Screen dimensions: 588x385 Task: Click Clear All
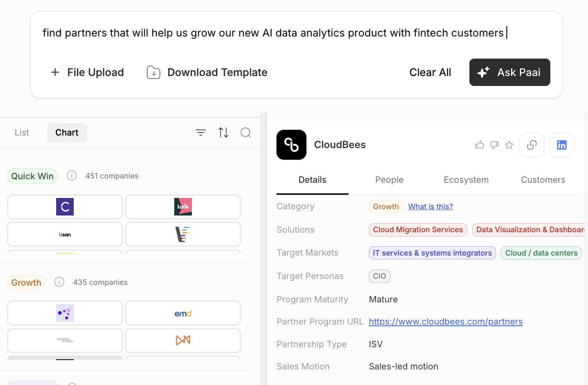[430, 72]
